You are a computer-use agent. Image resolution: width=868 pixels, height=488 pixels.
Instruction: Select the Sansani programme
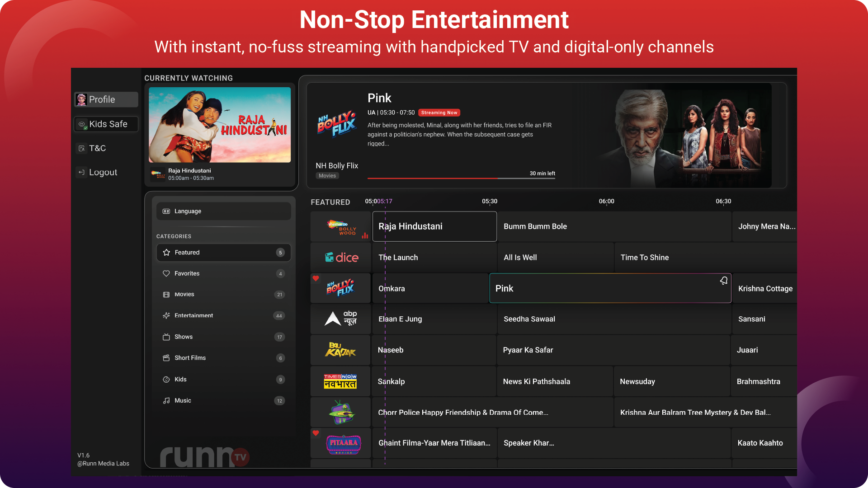pyautogui.click(x=765, y=319)
